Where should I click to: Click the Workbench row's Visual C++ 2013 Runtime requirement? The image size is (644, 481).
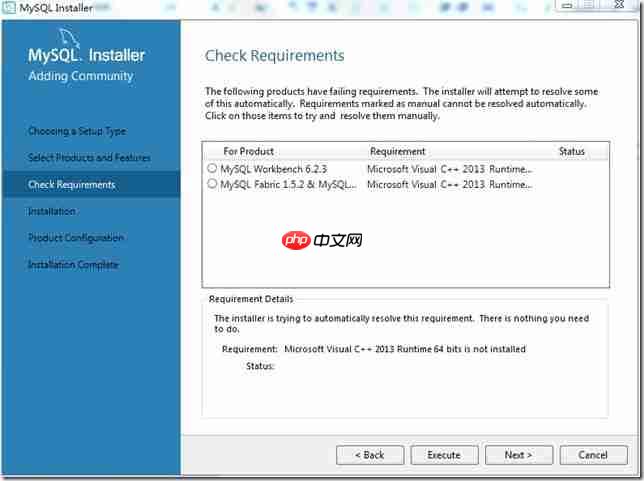tap(449, 169)
